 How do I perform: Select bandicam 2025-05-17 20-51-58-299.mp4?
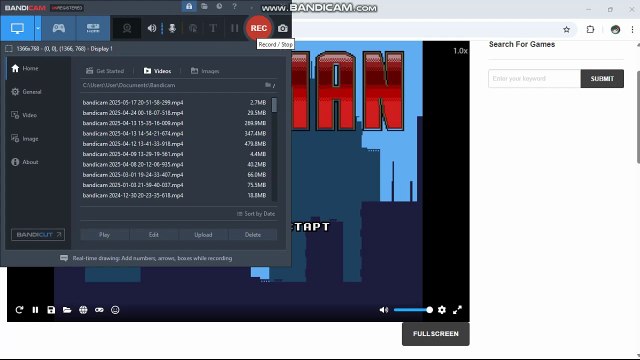[174, 102]
